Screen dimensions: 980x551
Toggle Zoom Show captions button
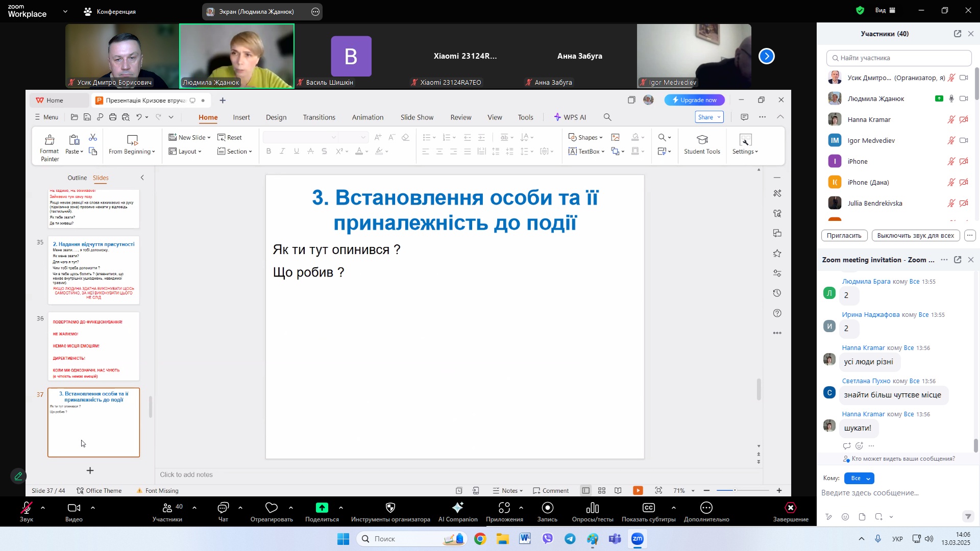click(x=649, y=512)
